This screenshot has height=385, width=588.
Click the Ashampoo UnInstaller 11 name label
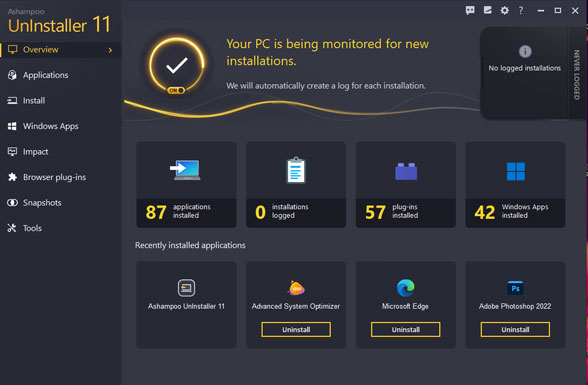(186, 306)
